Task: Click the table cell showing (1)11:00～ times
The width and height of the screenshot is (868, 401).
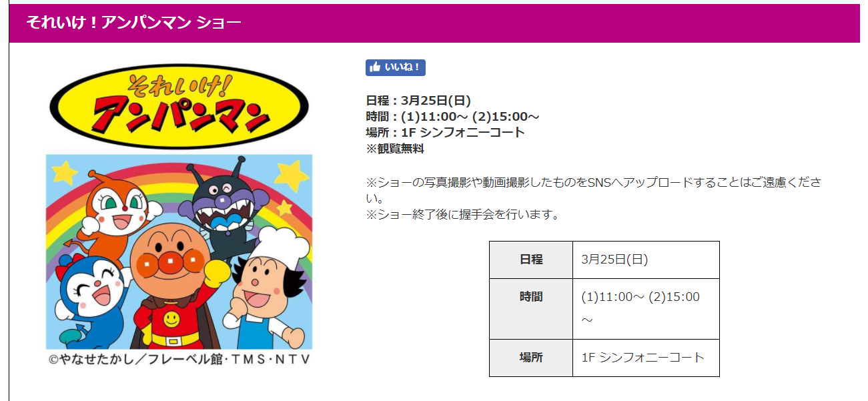Action: (x=646, y=309)
